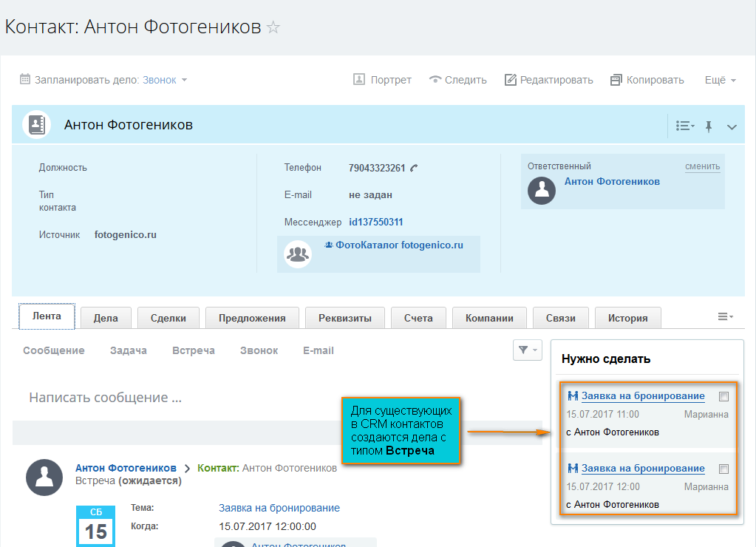756x547 pixels.
Task: Click the Edit (Редактировать) pencil icon
Action: point(511,80)
